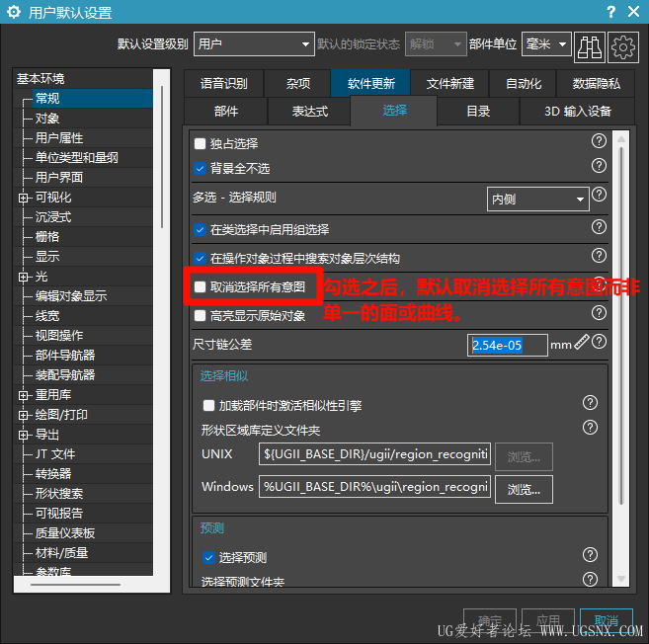This screenshot has width=649, height=644.
Task: Expand the 光 tree node
Action: (23, 277)
